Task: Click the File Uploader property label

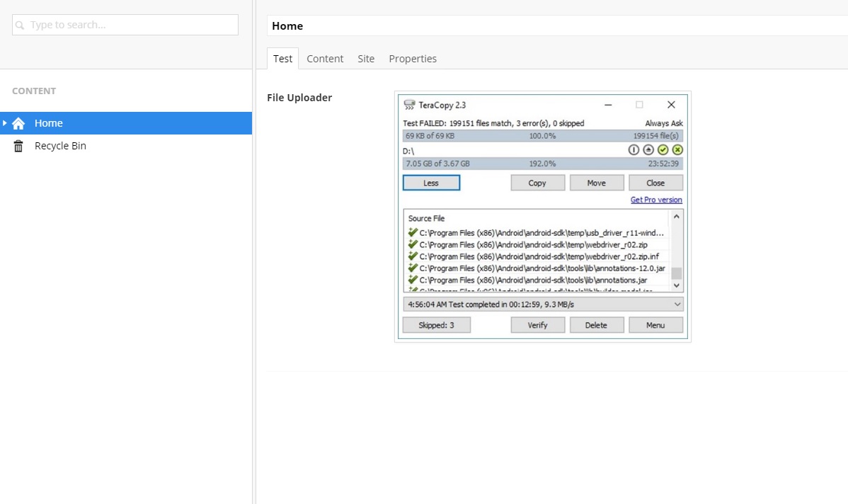Action: [299, 98]
